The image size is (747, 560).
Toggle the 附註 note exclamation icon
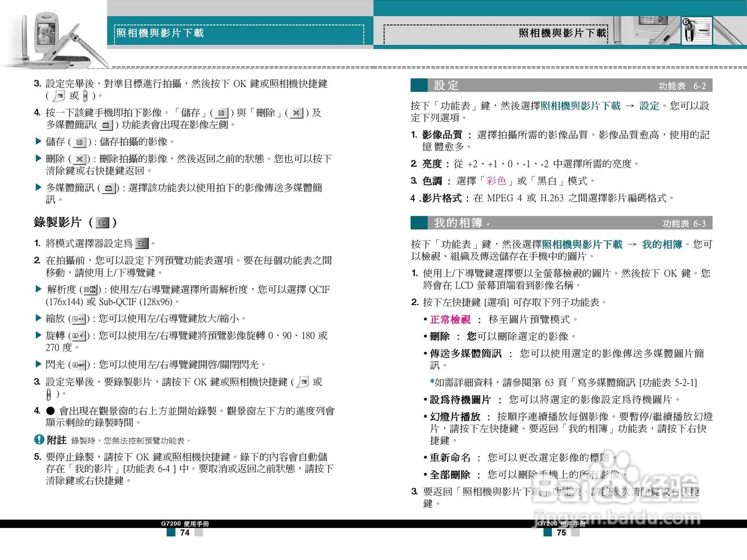click(x=38, y=440)
